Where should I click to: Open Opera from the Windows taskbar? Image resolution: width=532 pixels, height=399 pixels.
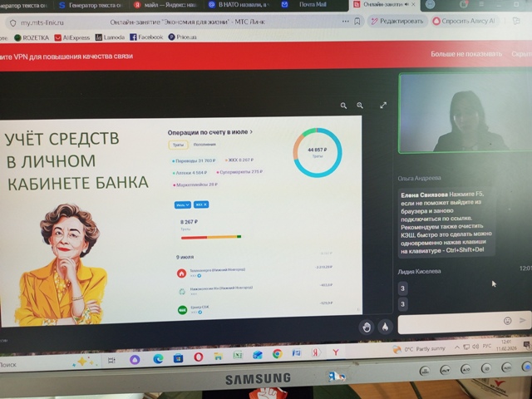coord(199,357)
